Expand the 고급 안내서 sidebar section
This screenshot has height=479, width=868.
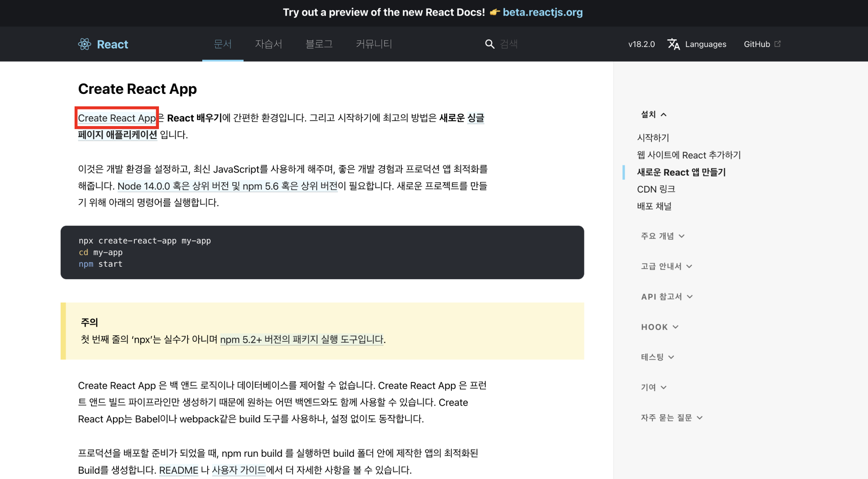(x=667, y=266)
